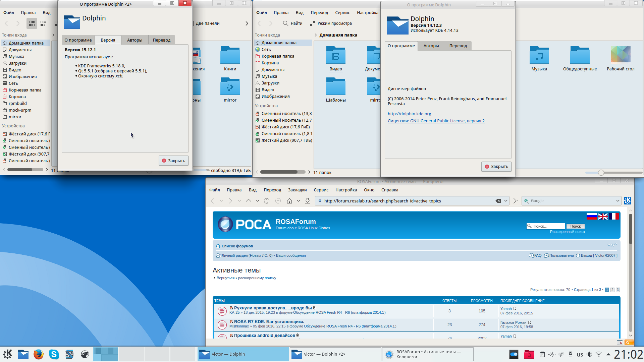The image size is (644, 362).
Task: Click the volume icon in system tray
Action: point(589,354)
